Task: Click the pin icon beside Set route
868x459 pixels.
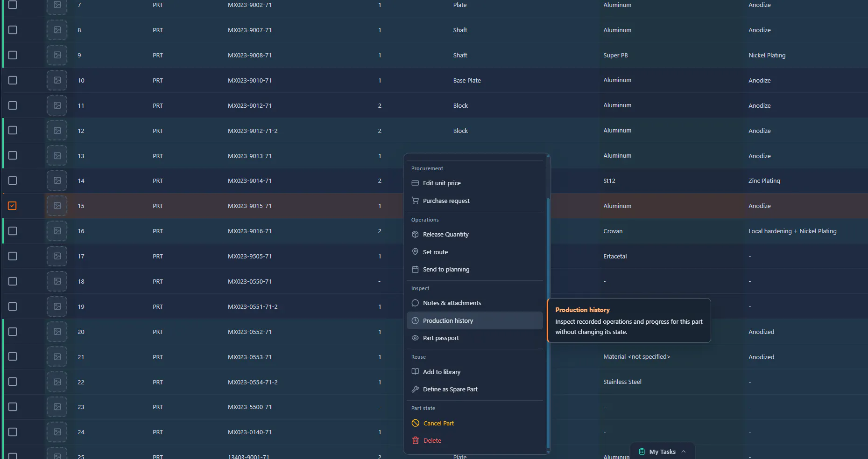Action: click(x=415, y=252)
